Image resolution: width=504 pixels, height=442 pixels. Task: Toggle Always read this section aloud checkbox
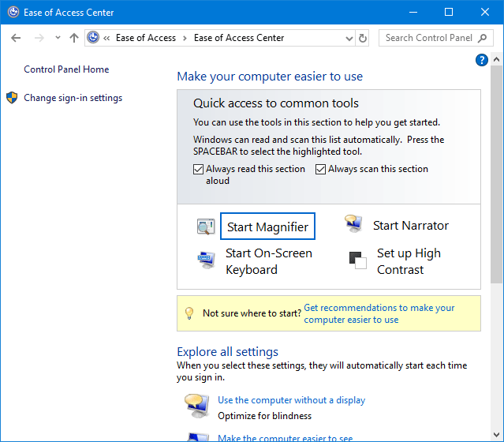point(198,169)
